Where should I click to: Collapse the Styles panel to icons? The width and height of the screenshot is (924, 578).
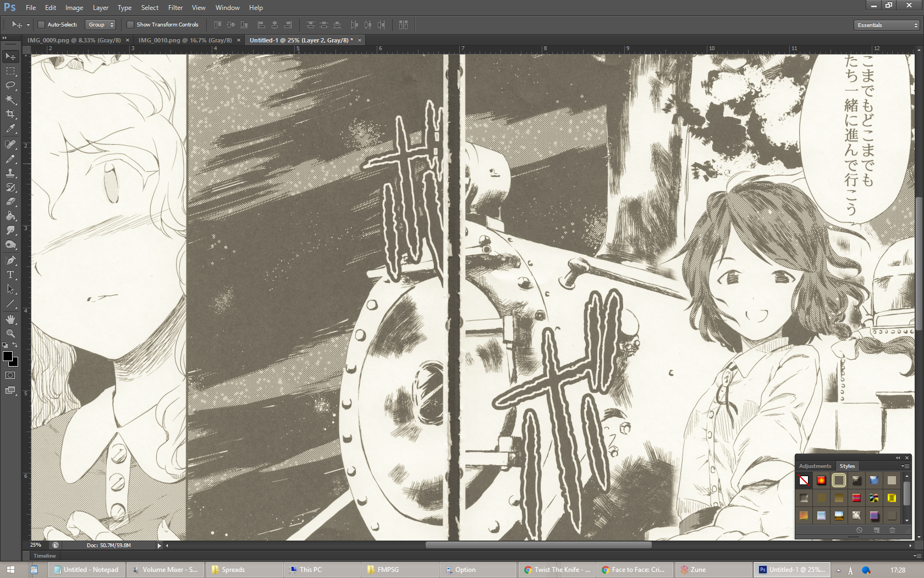[x=898, y=457]
